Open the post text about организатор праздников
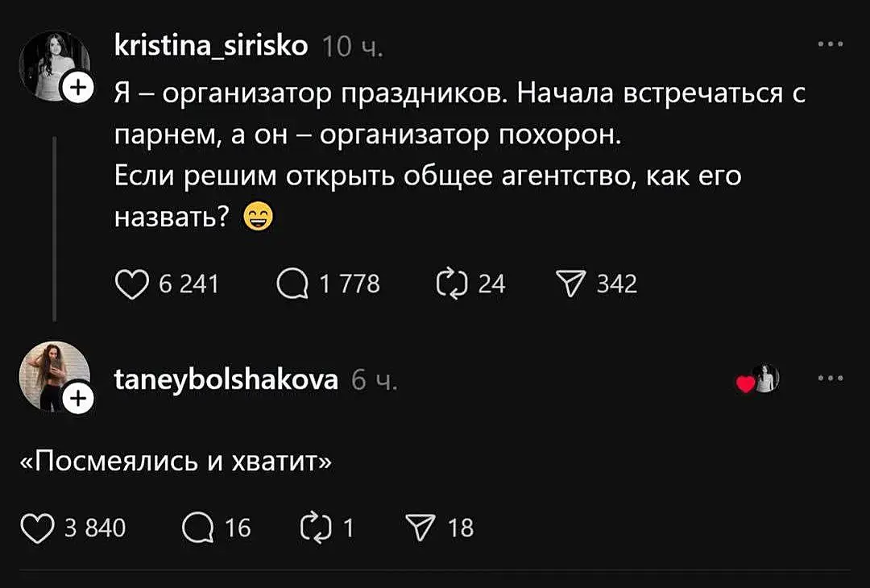The image size is (870, 588). tap(459, 155)
